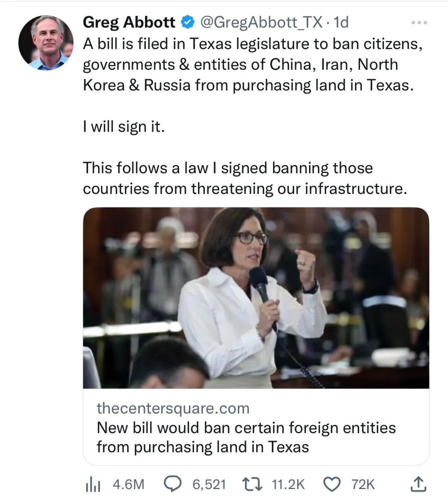
Task: Click the 11.2K retweets count
Action: click(288, 484)
